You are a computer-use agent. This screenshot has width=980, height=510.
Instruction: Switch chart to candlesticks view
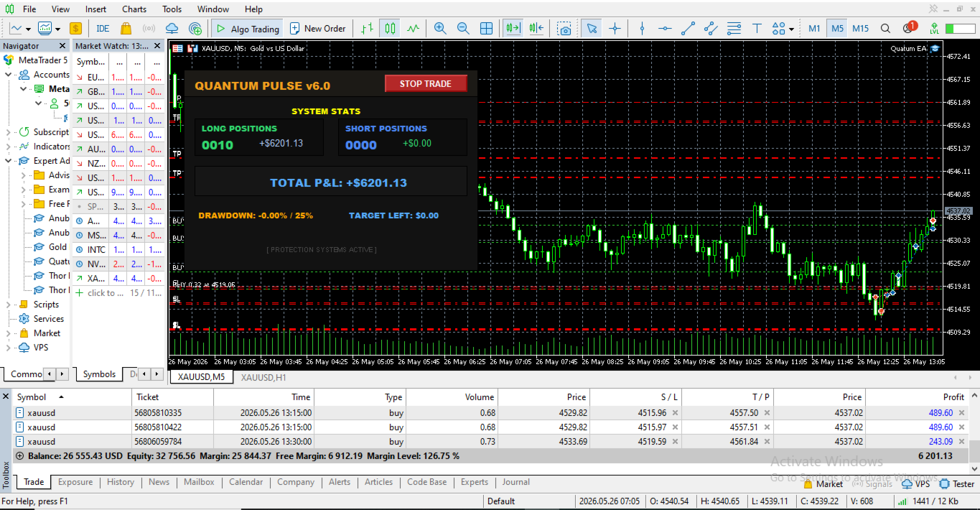pyautogui.click(x=390, y=29)
